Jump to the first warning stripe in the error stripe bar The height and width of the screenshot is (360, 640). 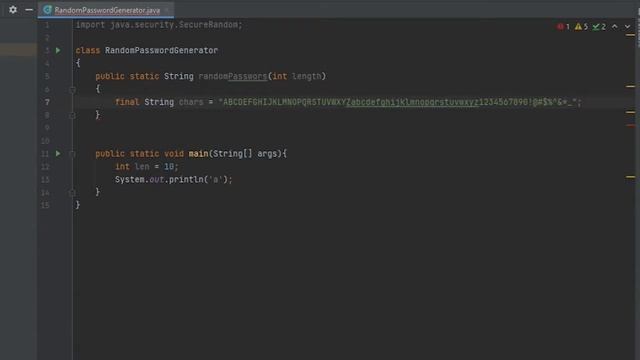click(630, 35)
